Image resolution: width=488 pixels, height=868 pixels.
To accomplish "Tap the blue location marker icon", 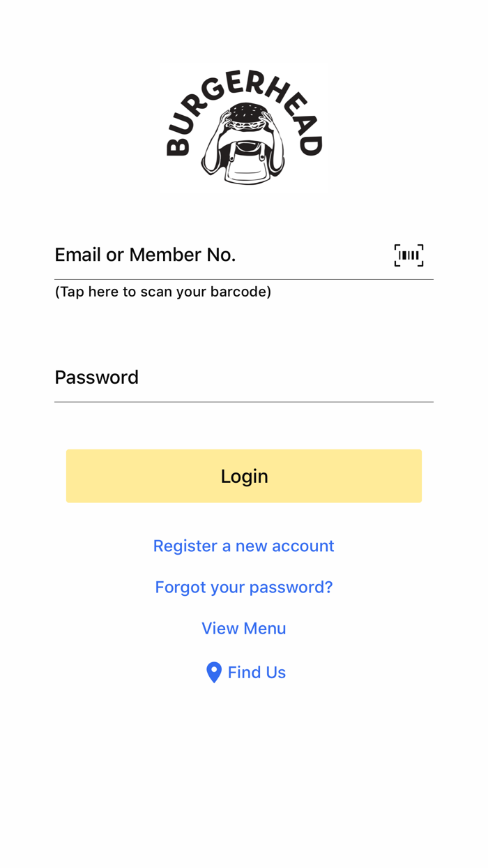I will (x=214, y=673).
